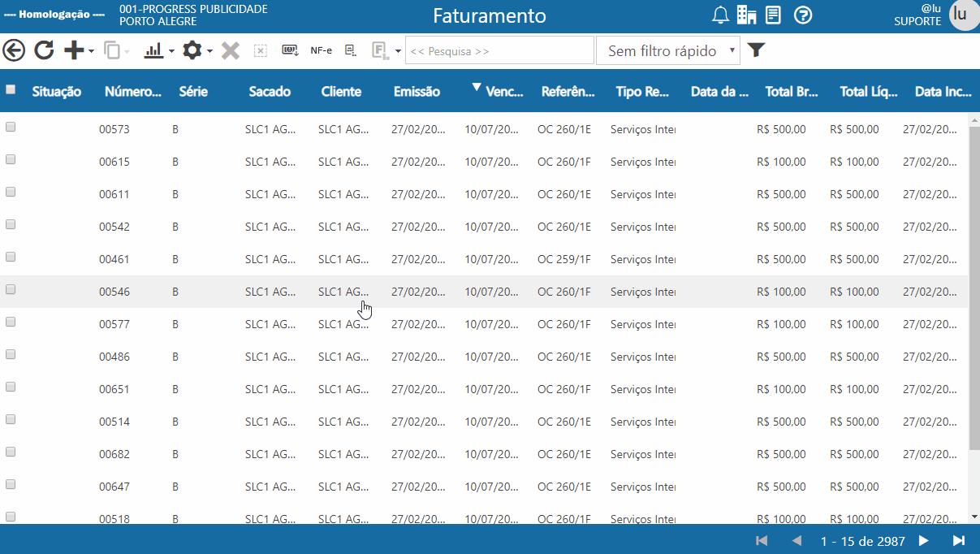Open the add button dropdown arrow
This screenshot has height=554, width=980.
coord(91,51)
